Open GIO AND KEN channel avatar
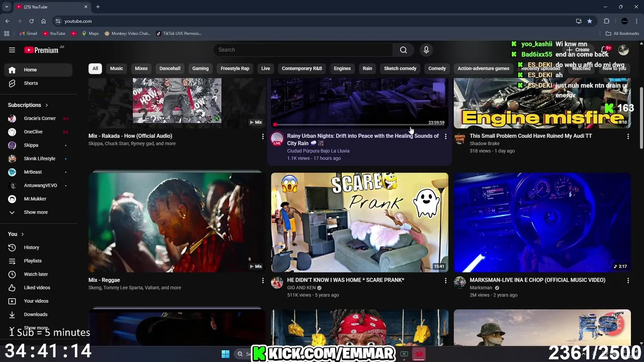Screen dimensions: 644x362 coord(277,283)
